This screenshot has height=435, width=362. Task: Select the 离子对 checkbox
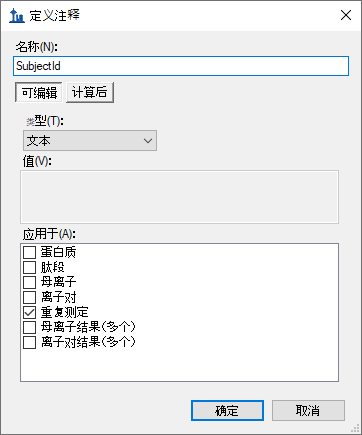[x=29, y=297]
